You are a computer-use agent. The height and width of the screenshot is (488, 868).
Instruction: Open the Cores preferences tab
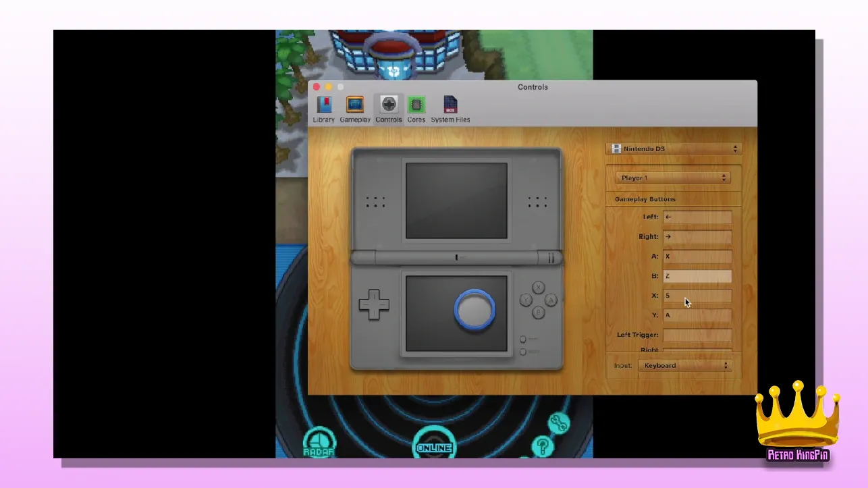(416, 109)
